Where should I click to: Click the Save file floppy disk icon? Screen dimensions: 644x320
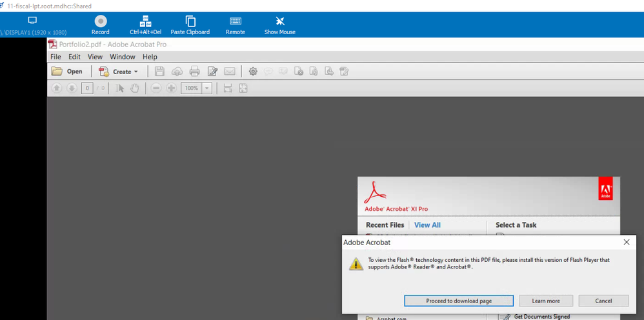tap(159, 72)
